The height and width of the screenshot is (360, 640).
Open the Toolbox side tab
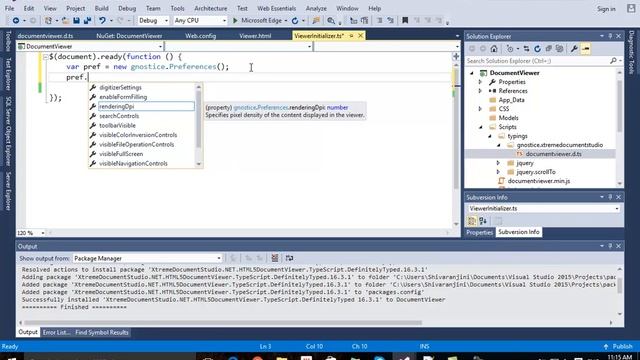pyautogui.click(x=8, y=41)
